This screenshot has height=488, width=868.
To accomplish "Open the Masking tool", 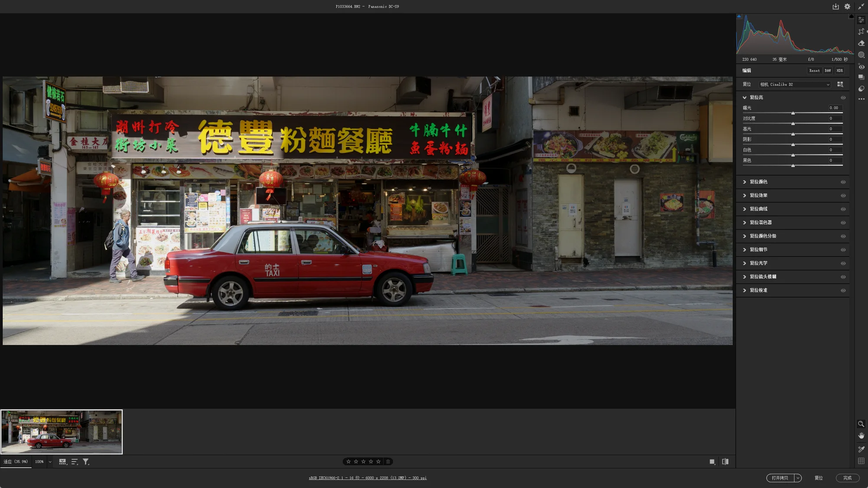I will [861, 55].
